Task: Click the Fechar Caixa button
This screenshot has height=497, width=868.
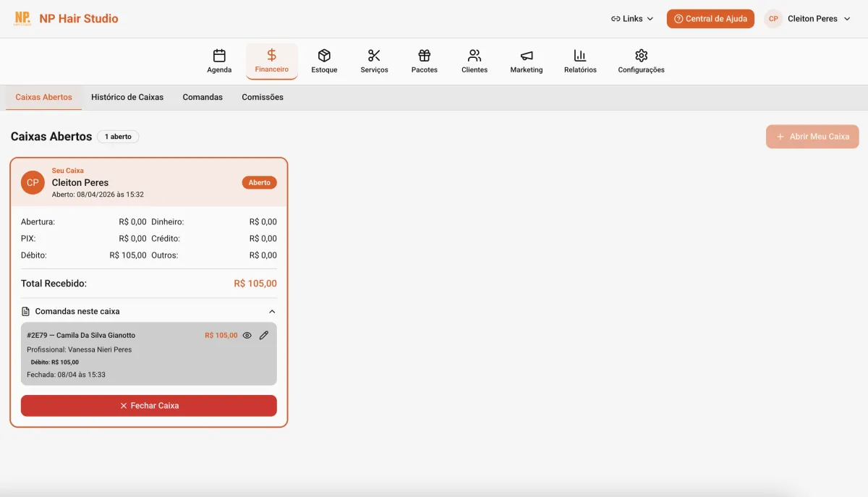Action: pos(148,405)
